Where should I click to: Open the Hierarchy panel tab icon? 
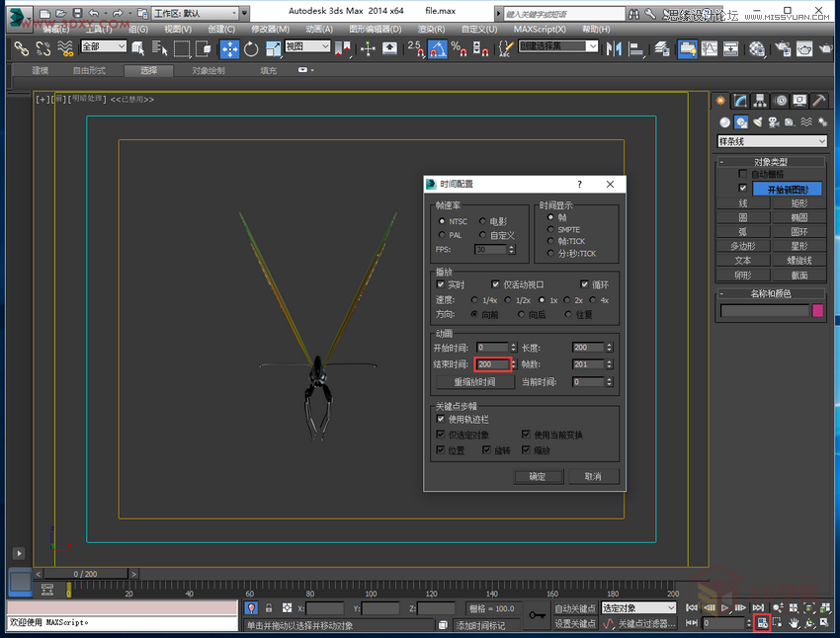click(761, 101)
